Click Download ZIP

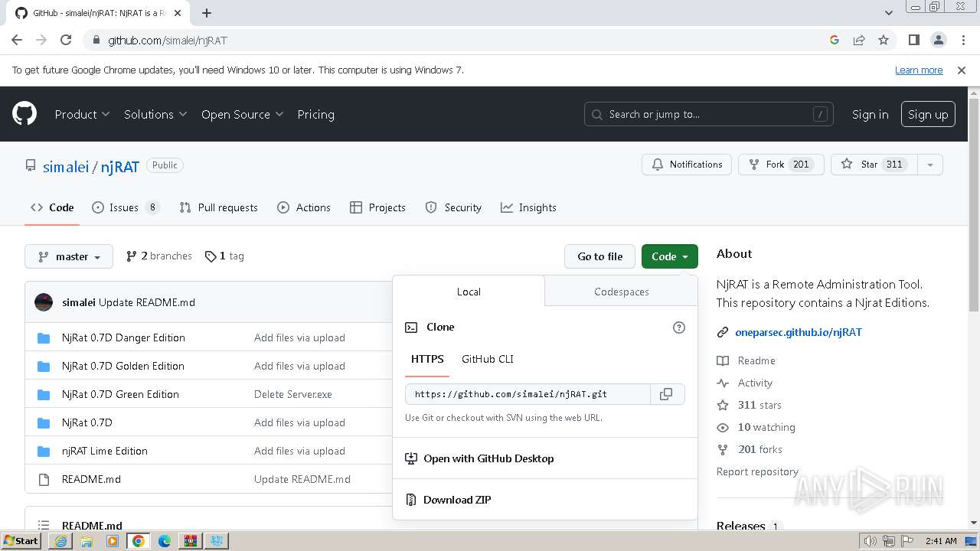(457, 500)
